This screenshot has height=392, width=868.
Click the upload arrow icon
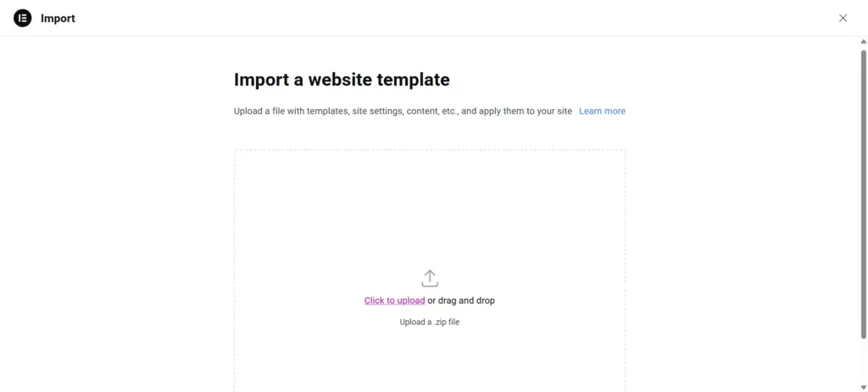coord(430,279)
